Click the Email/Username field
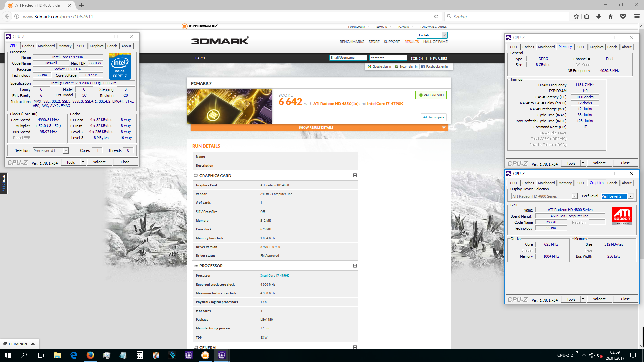This screenshot has width=644, height=362. (348, 58)
